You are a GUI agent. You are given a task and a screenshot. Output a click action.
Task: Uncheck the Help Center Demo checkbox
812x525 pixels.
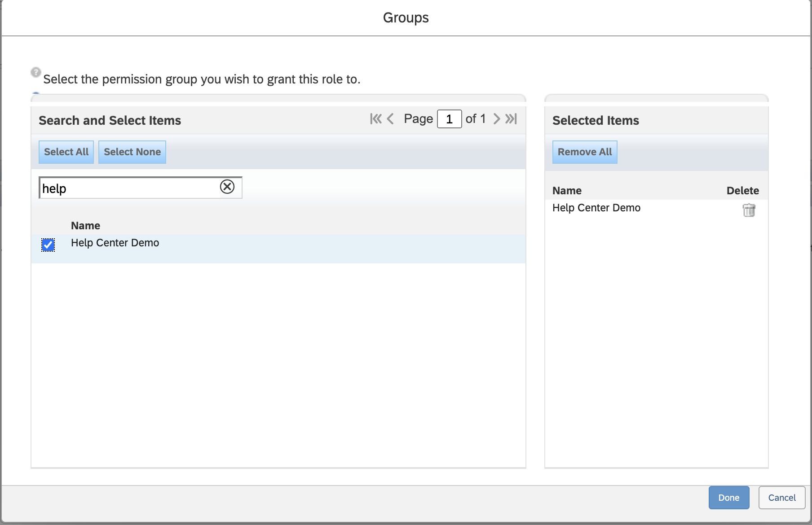tap(48, 245)
